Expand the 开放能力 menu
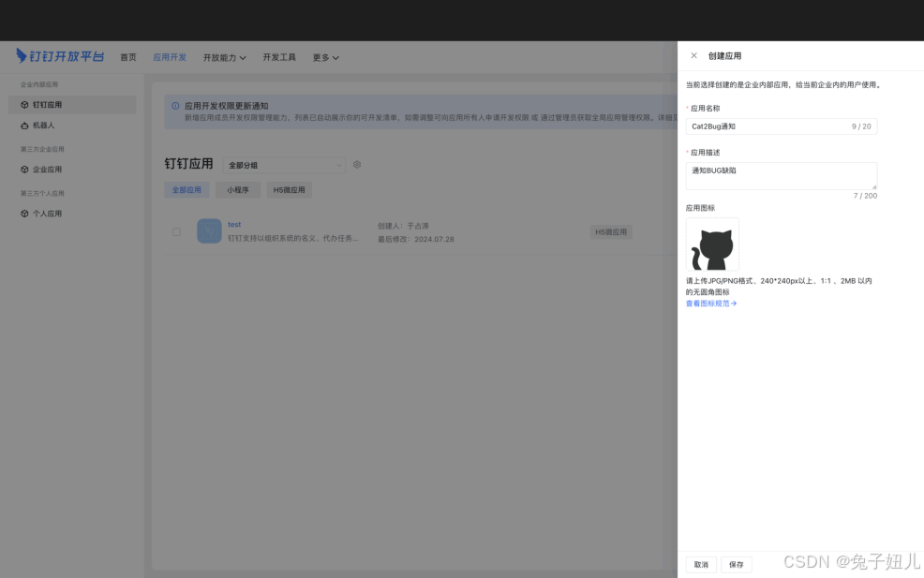Image resolution: width=924 pixels, height=578 pixels. 222,56
